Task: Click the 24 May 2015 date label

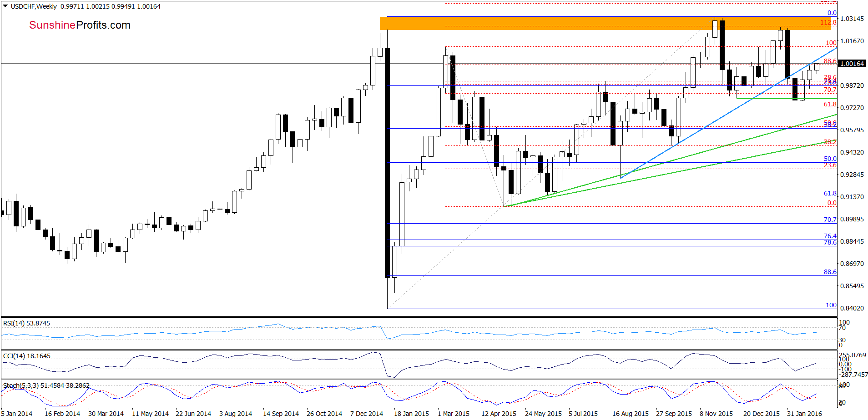Action: click(x=543, y=414)
